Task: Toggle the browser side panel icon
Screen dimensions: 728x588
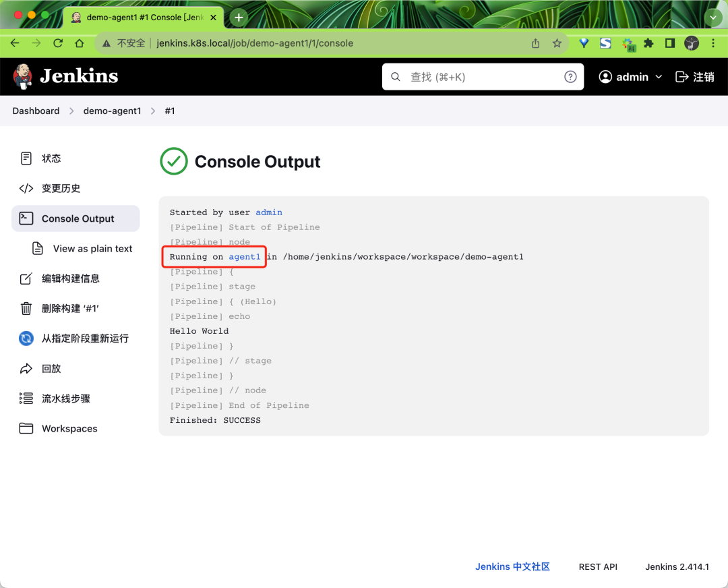Action: 670,43
